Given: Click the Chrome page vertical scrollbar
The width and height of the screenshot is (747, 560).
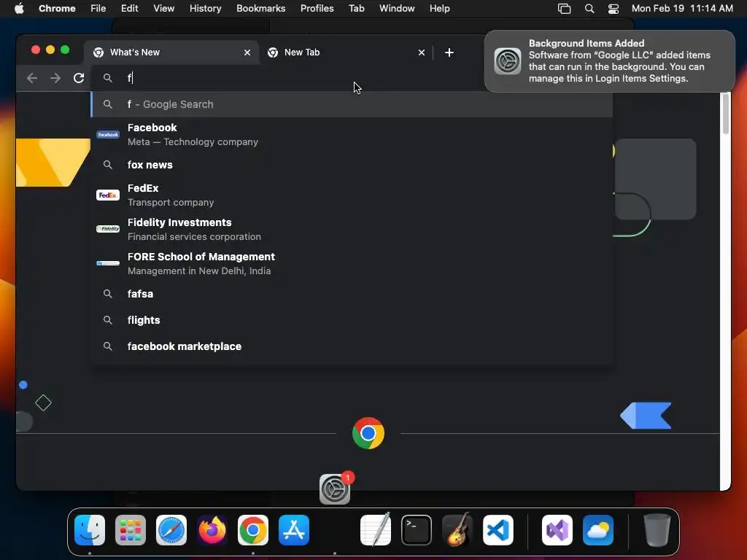Looking at the screenshot, I should pyautogui.click(x=725, y=114).
